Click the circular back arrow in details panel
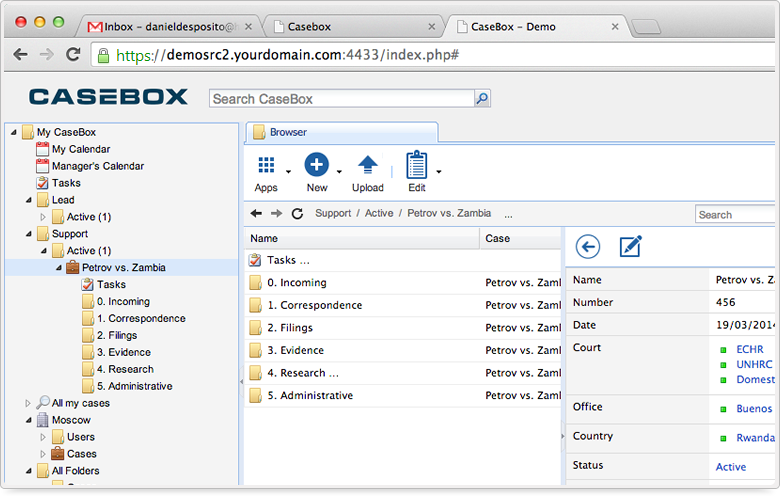Viewport: 780px width, 500px height. 587,247
